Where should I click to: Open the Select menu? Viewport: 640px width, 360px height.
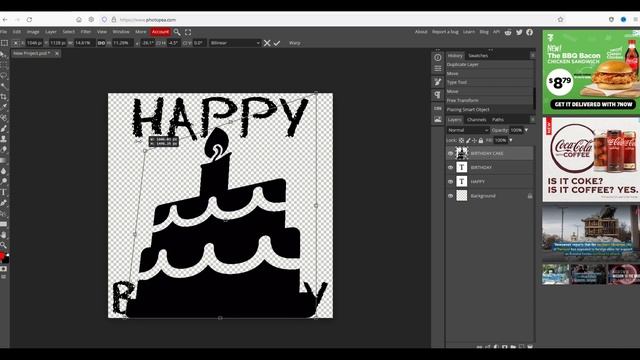tap(69, 32)
